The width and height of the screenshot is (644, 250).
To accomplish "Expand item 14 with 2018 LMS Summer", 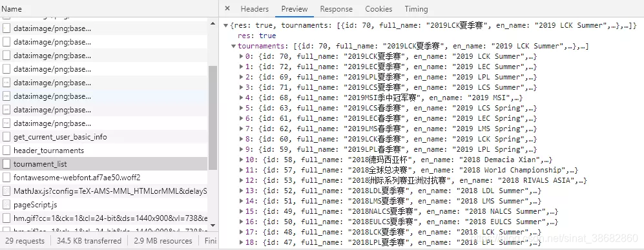I will tap(241, 201).
